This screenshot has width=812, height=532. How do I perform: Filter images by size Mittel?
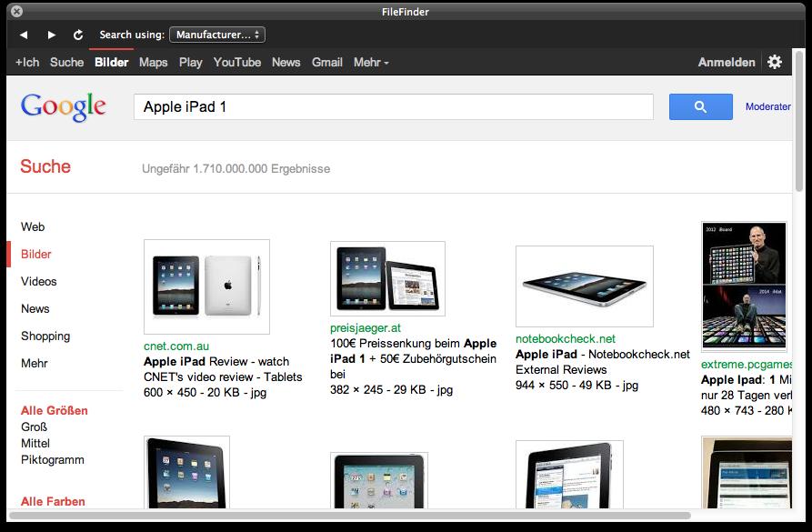[x=35, y=444]
